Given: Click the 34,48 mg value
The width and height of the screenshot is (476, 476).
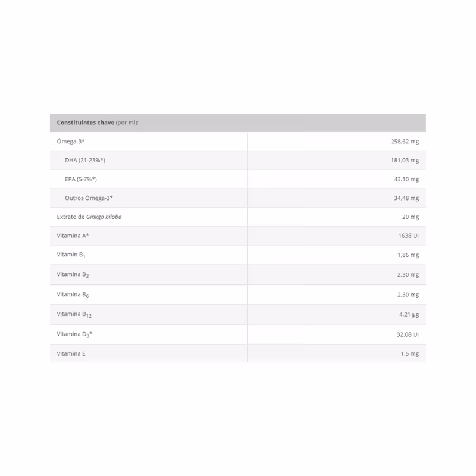Looking at the screenshot, I should tap(406, 198).
